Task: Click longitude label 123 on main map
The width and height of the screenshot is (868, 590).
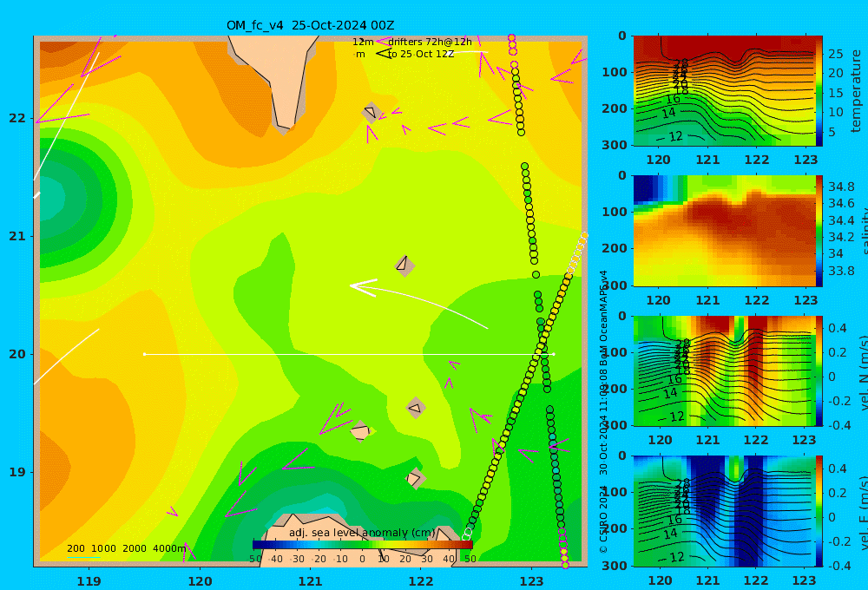Action: click(531, 581)
